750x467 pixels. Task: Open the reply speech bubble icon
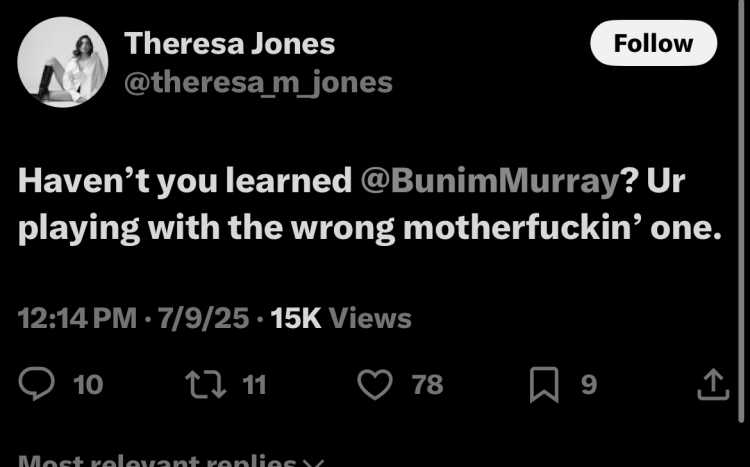(36, 384)
